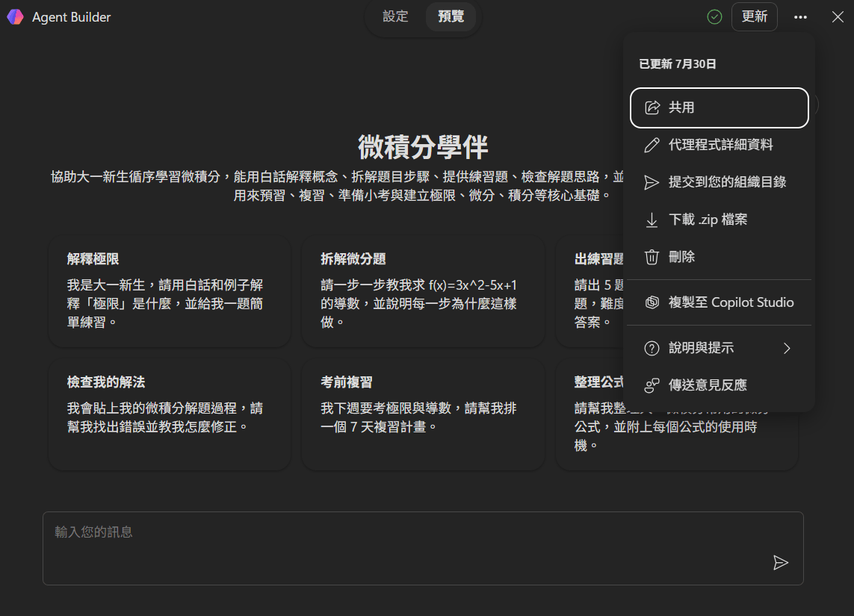Click the pencil icon for 代理程式詳細資料

[x=652, y=145]
